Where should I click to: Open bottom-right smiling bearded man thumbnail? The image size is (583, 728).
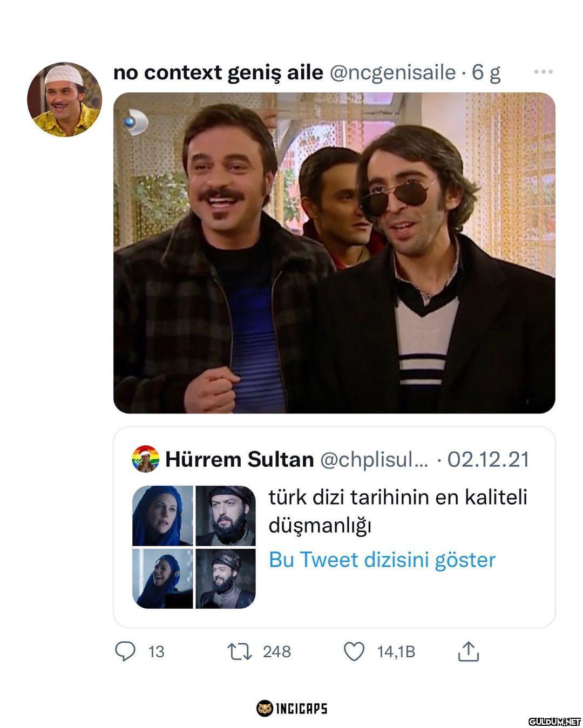[x=225, y=579]
